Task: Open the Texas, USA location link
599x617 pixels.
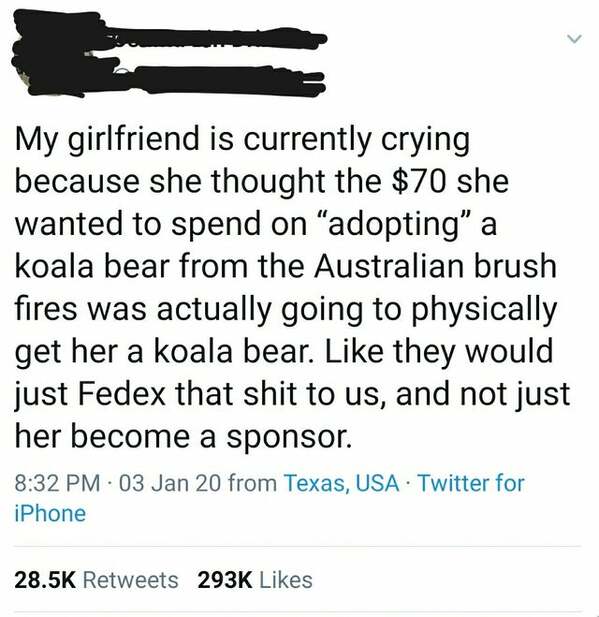Action: coord(341,483)
